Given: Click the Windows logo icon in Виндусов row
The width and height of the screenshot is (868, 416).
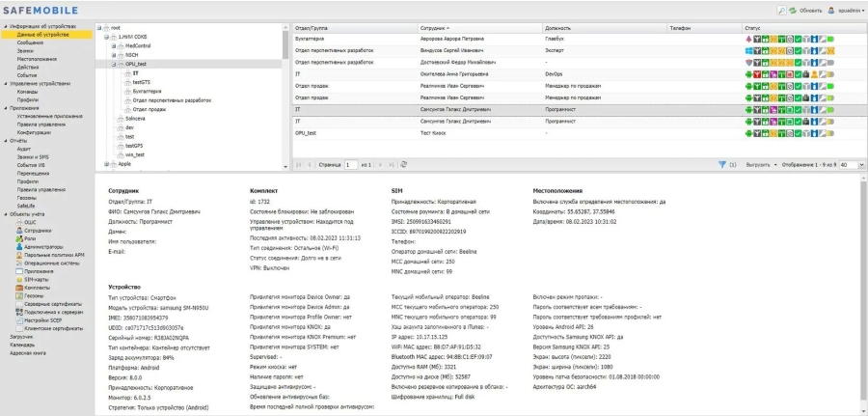Looking at the screenshot, I should [x=749, y=51].
